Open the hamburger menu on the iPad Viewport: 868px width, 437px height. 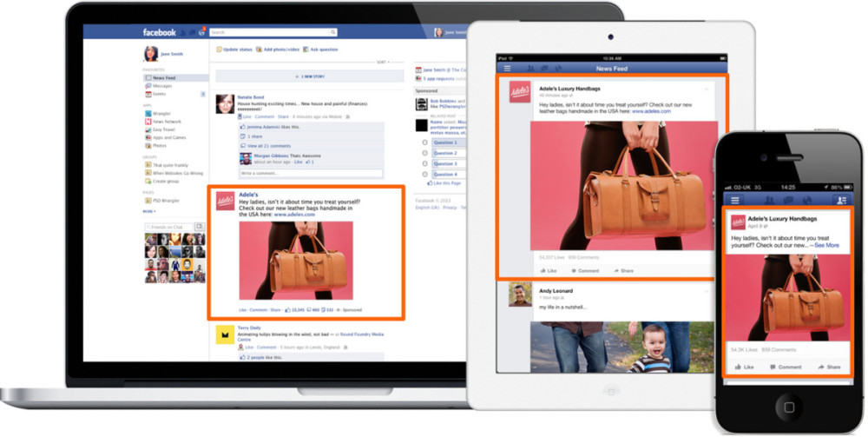pyautogui.click(x=507, y=68)
